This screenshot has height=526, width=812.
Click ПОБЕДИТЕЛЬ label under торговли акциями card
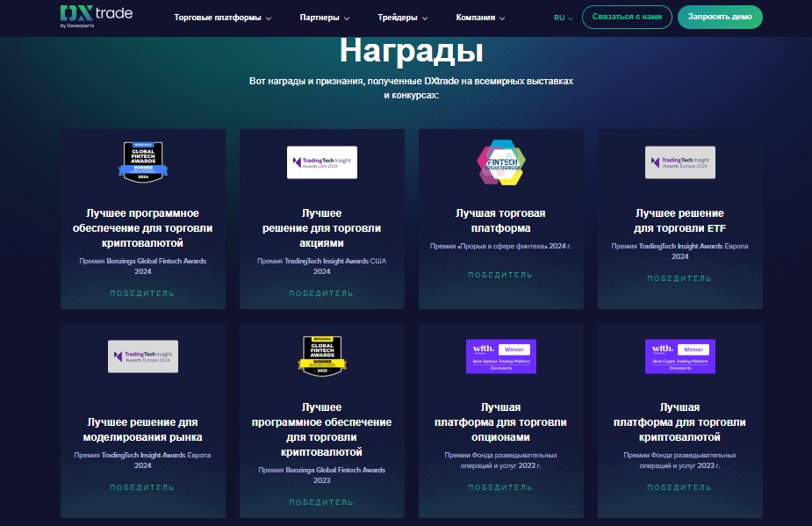pyautogui.click(x=321, y=293)
